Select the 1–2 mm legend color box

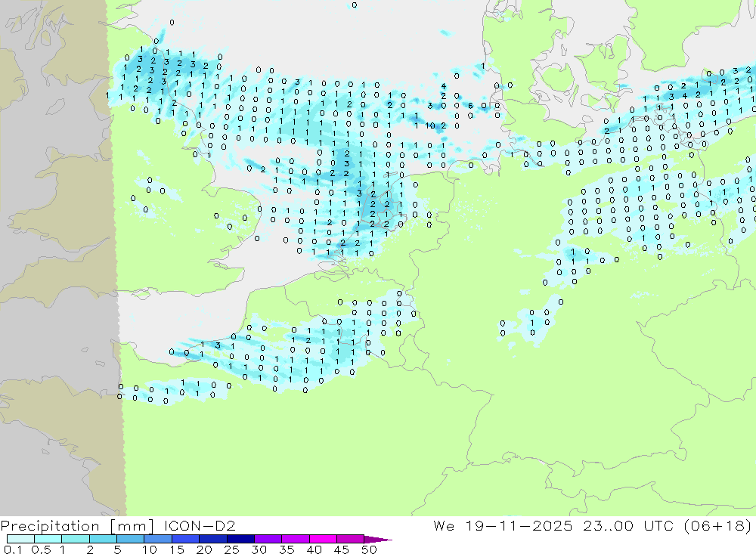[75, 539]
